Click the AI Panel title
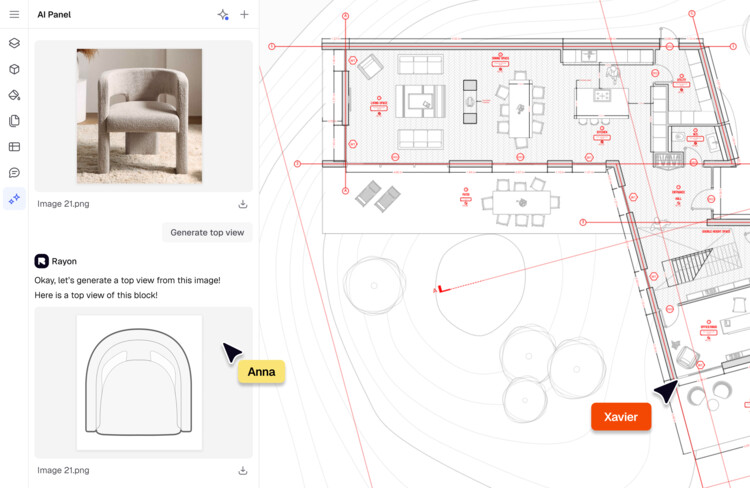The width and height of the screenshot is (750, 488). (54, 15)
